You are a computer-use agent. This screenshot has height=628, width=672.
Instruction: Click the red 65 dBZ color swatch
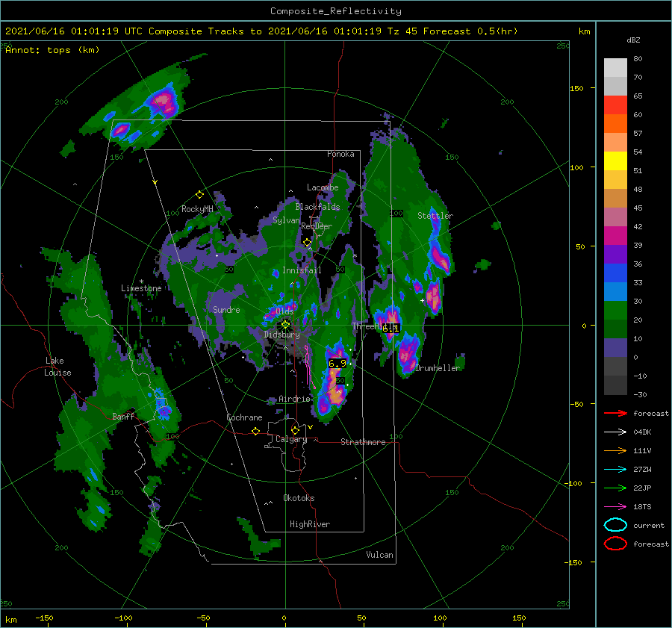615,105
